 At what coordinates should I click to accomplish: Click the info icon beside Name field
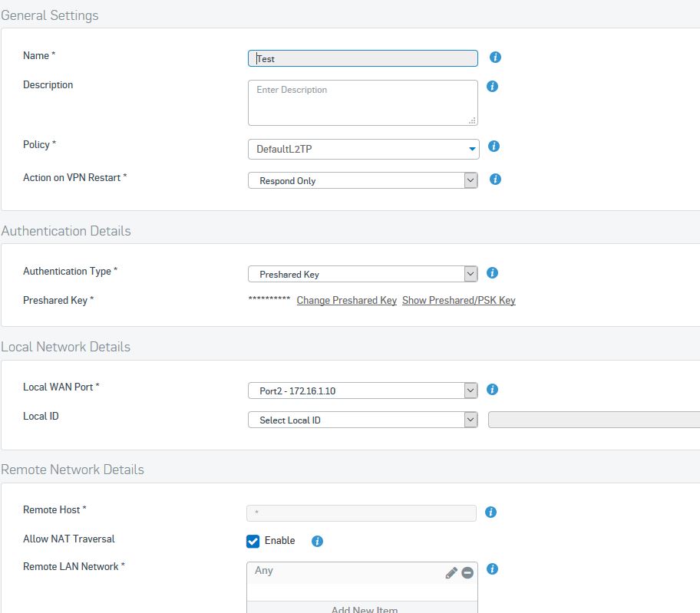pos(495,57)
